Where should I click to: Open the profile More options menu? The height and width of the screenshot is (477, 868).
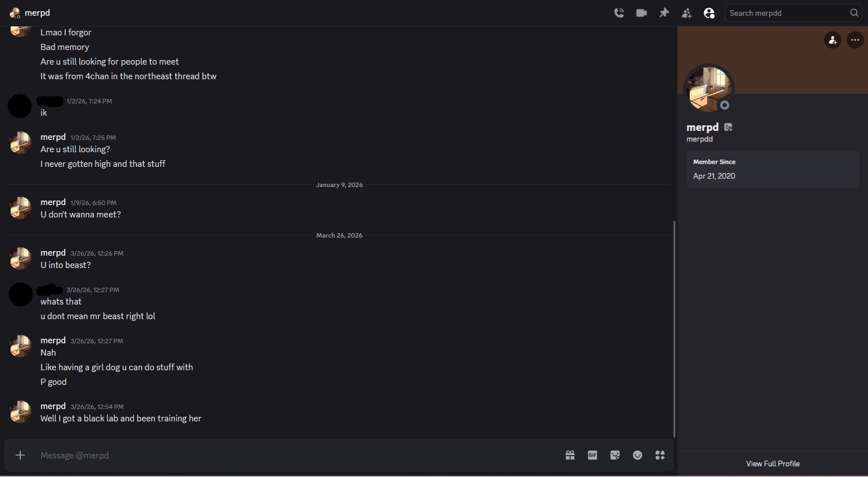coord(855,40)
